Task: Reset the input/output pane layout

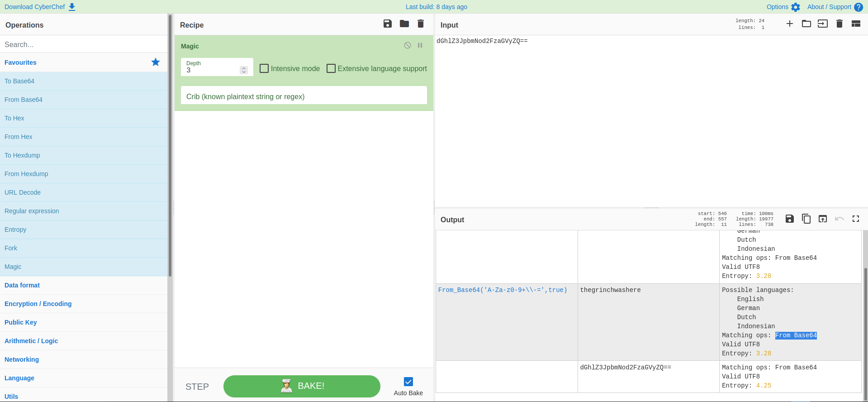Action: [855, 24]
